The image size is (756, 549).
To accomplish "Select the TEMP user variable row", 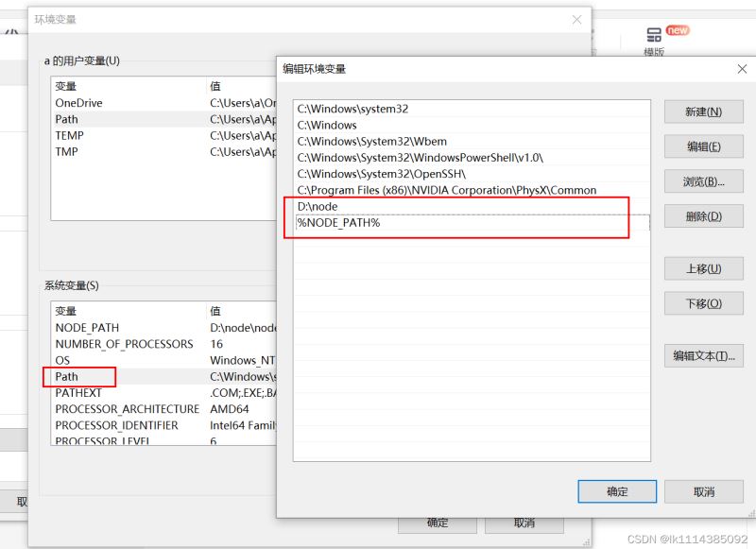I will point(163,135).
